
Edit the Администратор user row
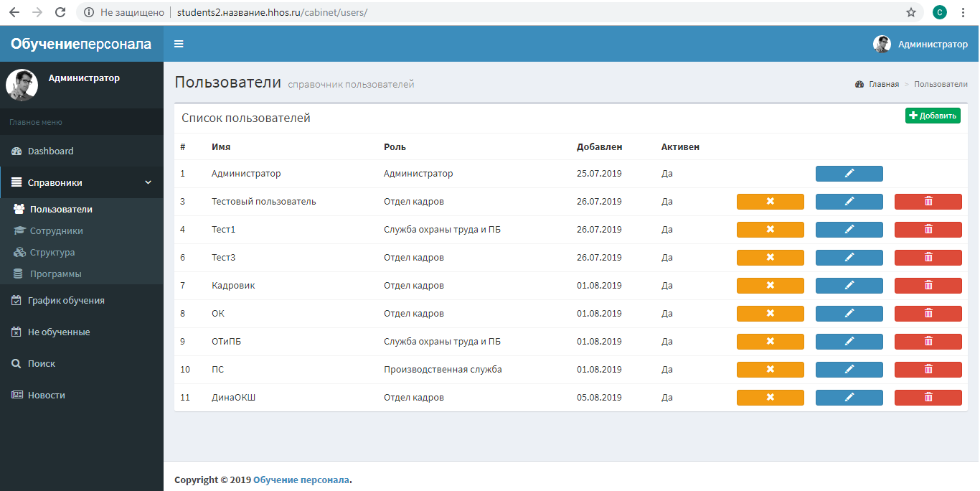(849, 174)
